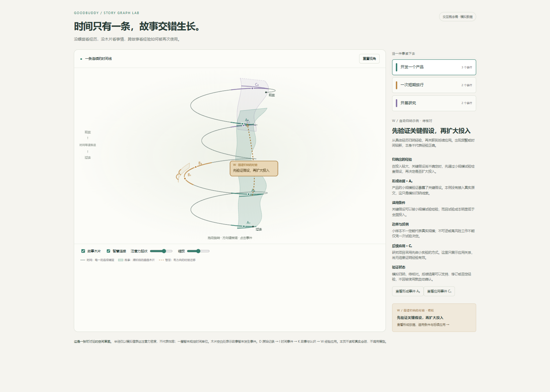Click the 边界与反例 section title

coord(400,224)
